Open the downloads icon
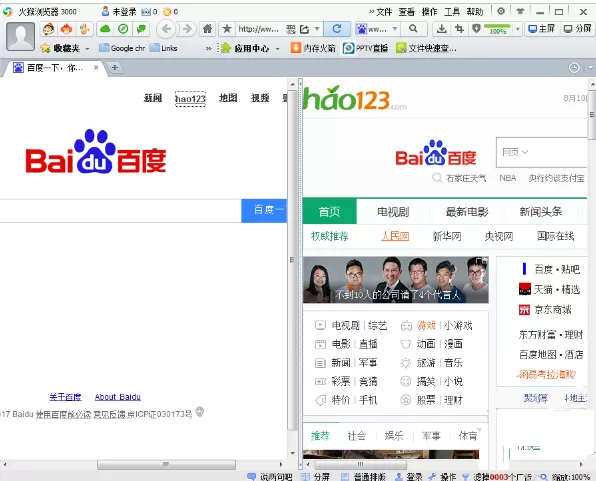 [x=441, y=29]
